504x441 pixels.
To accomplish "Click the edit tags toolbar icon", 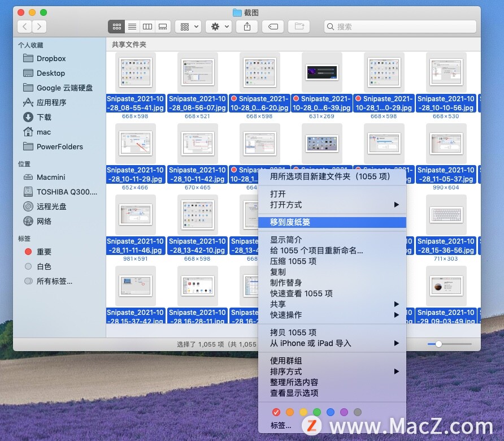I will [272, 27].
